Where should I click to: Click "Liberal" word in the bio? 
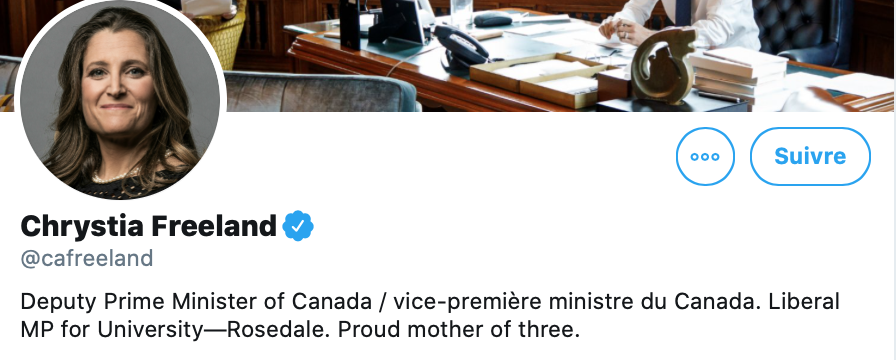click(x=804, y=301)
